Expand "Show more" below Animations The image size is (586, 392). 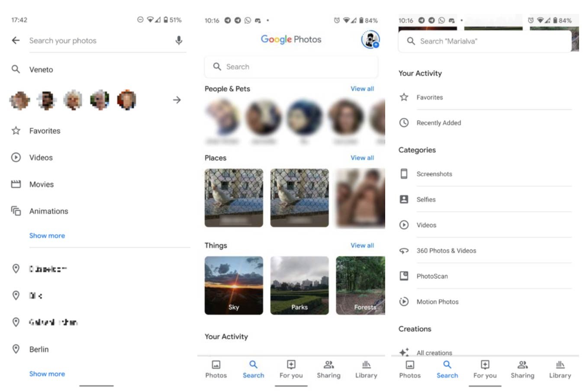click(47, 236)
